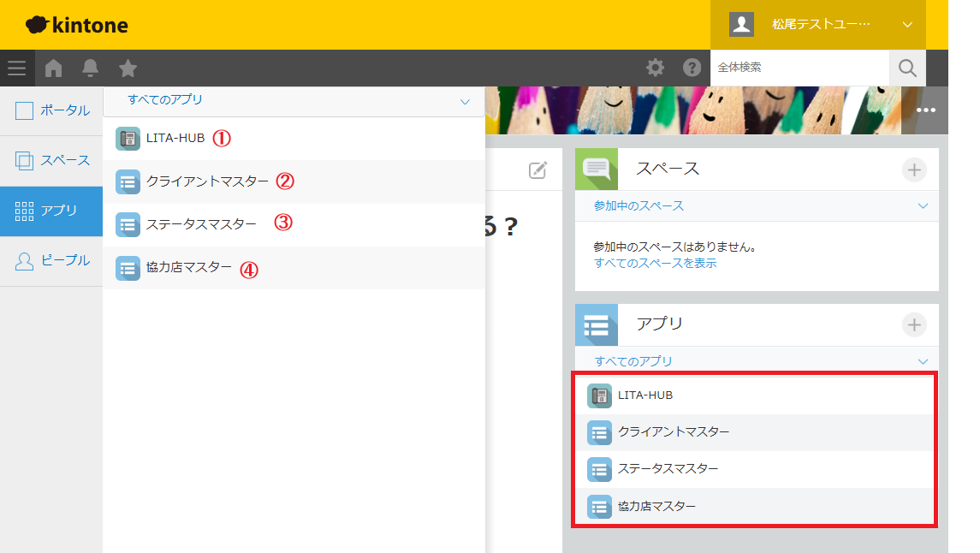Select ピープル in the side menu
980x553 pixels.
[x=52, y=260]
